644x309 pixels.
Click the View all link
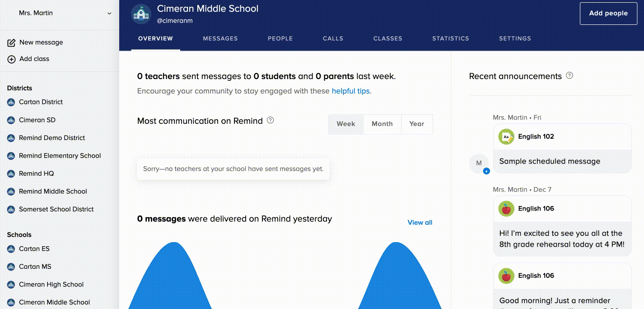coord(420,222)
